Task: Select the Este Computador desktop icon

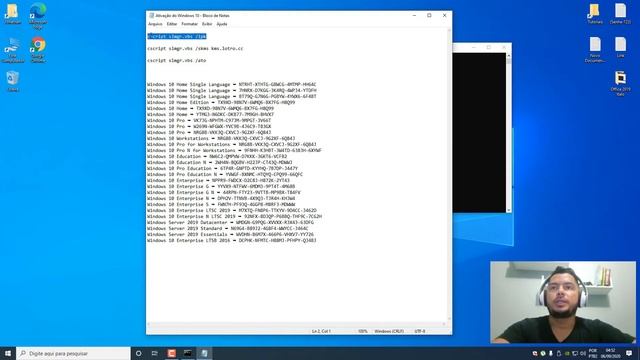Action: [13, 50]
